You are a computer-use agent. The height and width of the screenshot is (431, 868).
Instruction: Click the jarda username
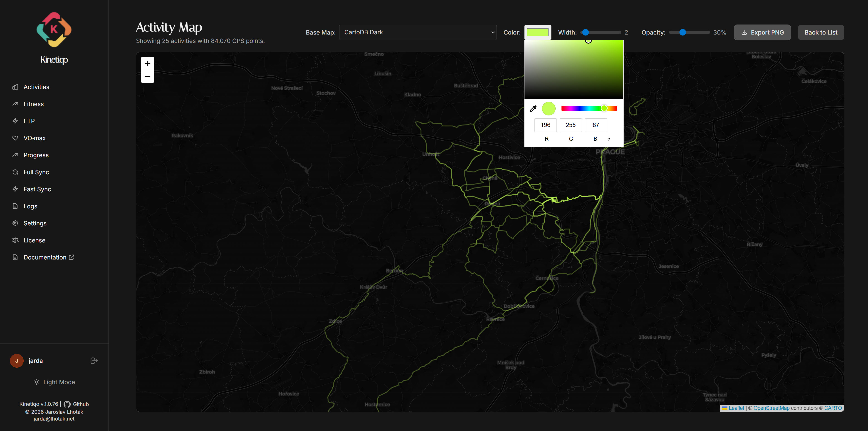click(x=36, y=361)
